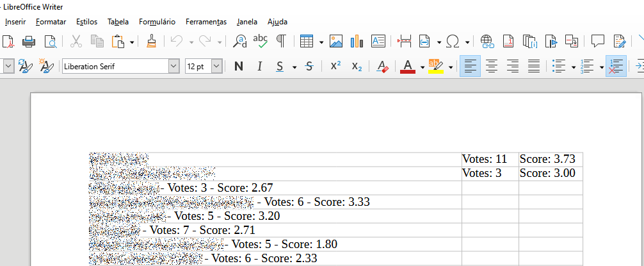The width and height of the screenshot is (644, 266).
Task: Click the 12 pt font size field
Action: pos(198,66)
